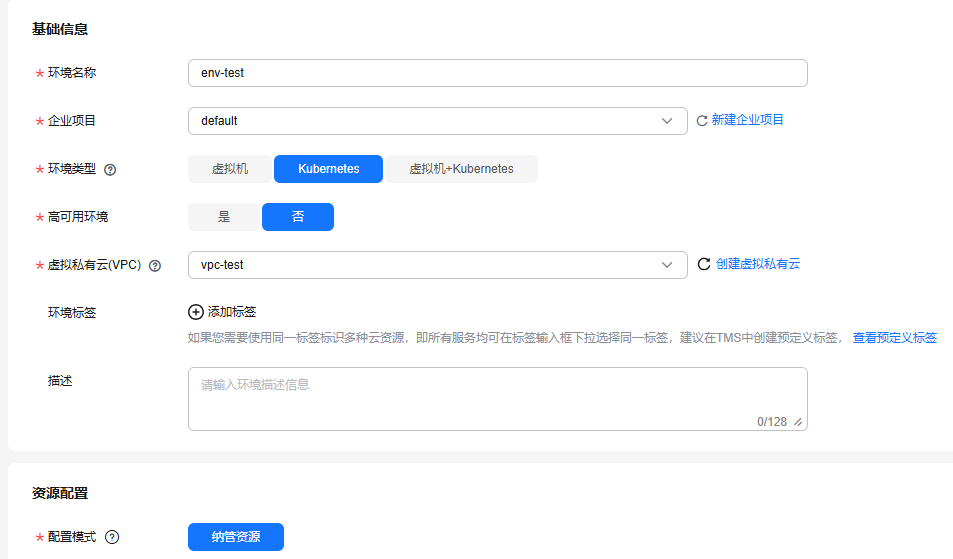Click the 虚拟私有云(VPC) help icon
Screen dimensions: 953x559
(x=155, y=266)
